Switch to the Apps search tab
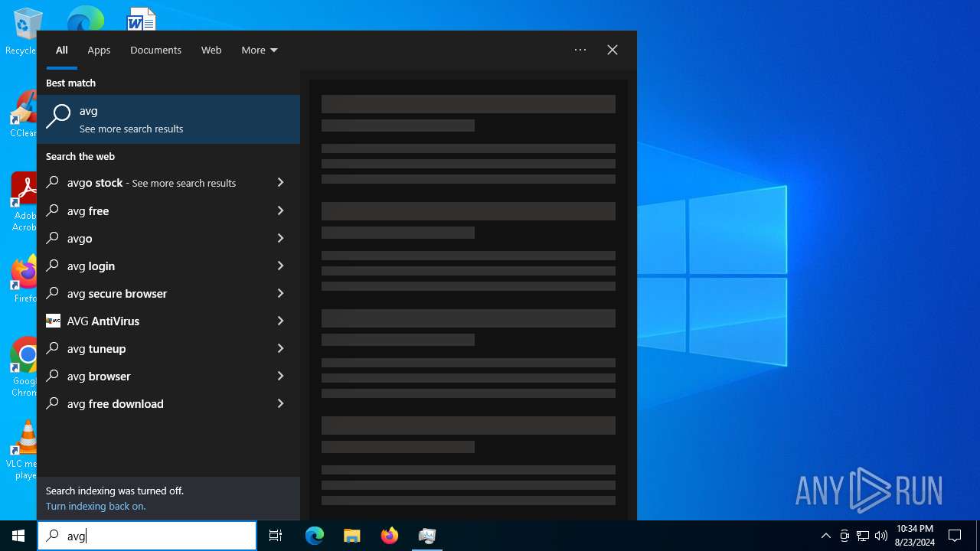Image resolution: width=980 pixels, height=551 pixels. click(99, 51)
